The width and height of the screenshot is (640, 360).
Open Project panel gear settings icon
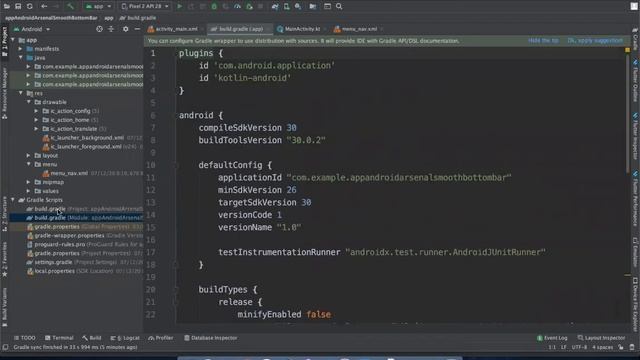[x=126, y=29]
